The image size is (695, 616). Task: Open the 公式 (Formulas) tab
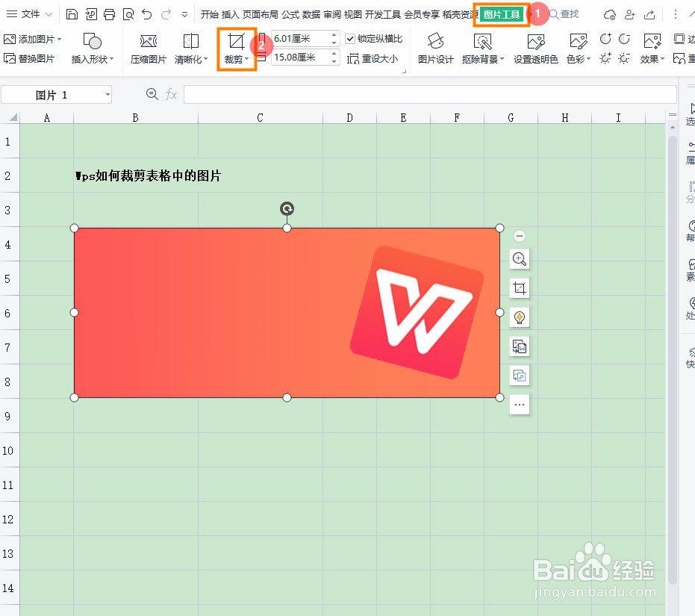tap(290, 15)
